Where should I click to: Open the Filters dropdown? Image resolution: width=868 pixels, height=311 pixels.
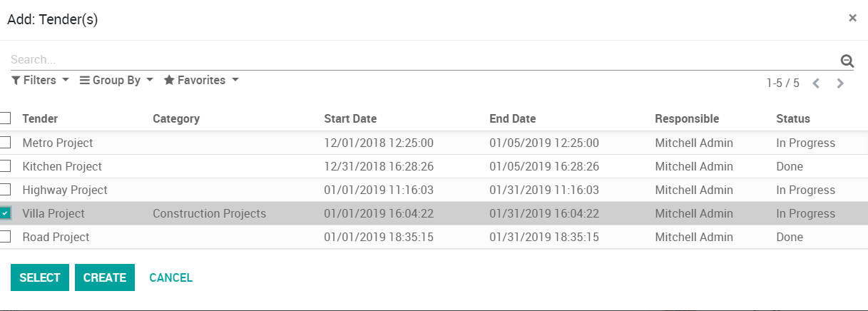tap(40, 81)
